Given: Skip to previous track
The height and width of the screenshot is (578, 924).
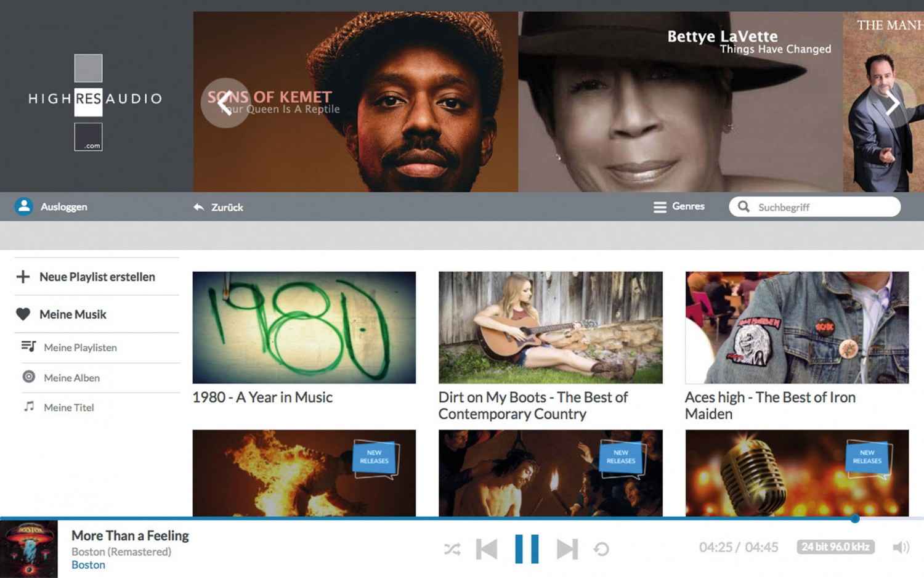Looking at the screenshot, I should tap(487, 549).
